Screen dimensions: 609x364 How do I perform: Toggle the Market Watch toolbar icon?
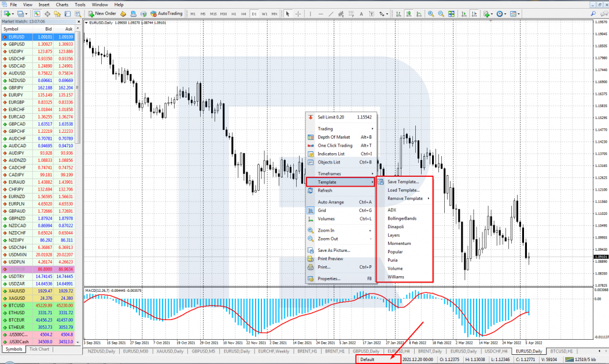click(x=37, y=14)
